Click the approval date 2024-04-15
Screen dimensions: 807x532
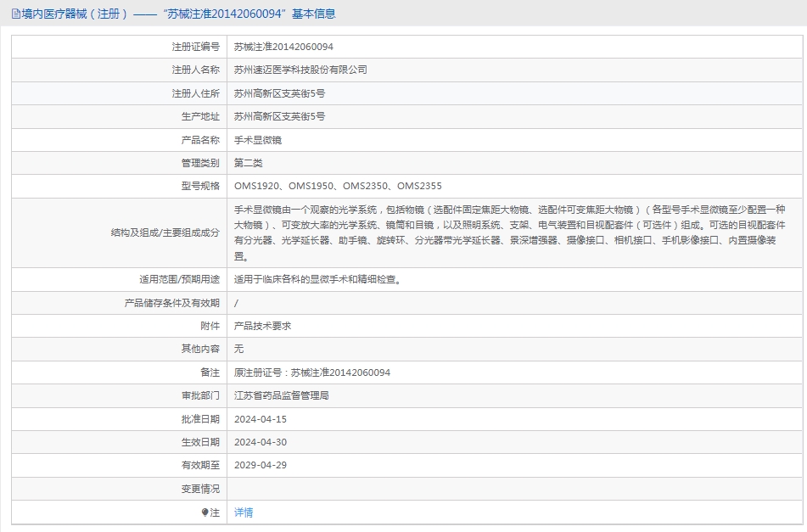[261, 419]
